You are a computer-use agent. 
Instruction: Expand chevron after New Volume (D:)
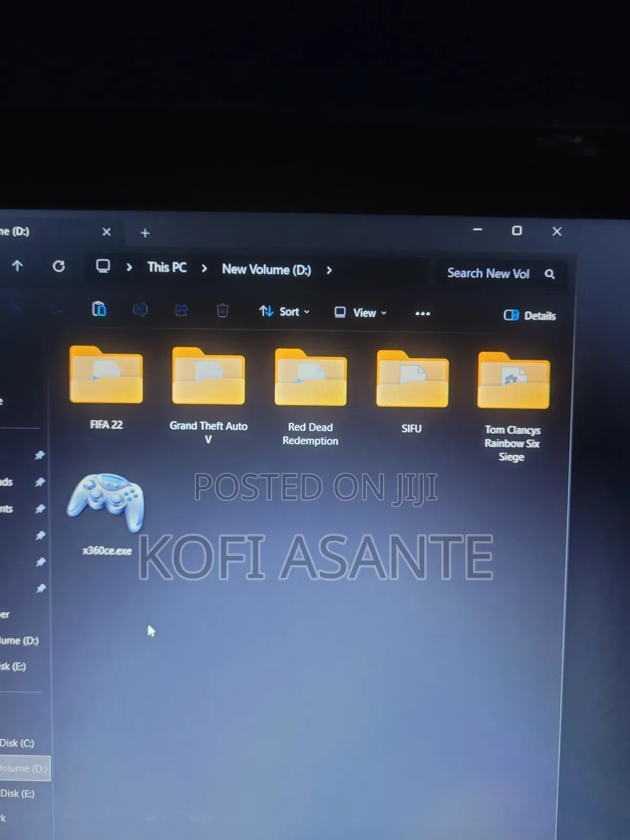tap(329, 270)
